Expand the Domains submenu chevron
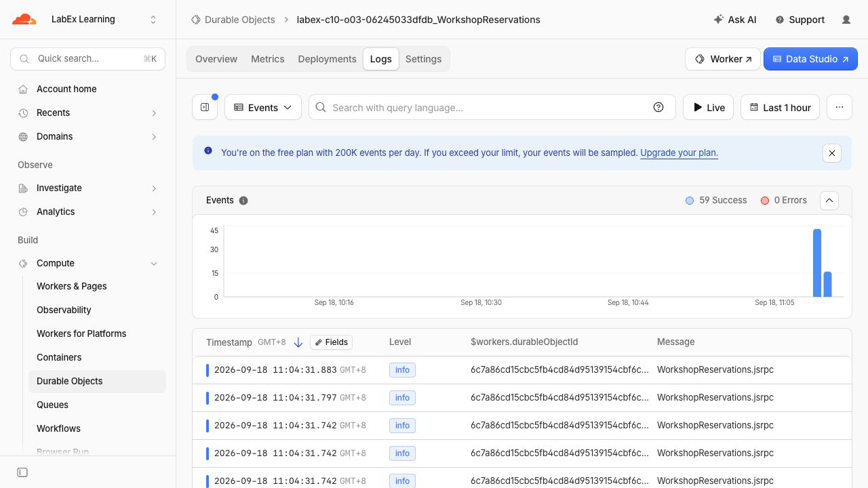This screenshot has width=868, height=488. 154,136
